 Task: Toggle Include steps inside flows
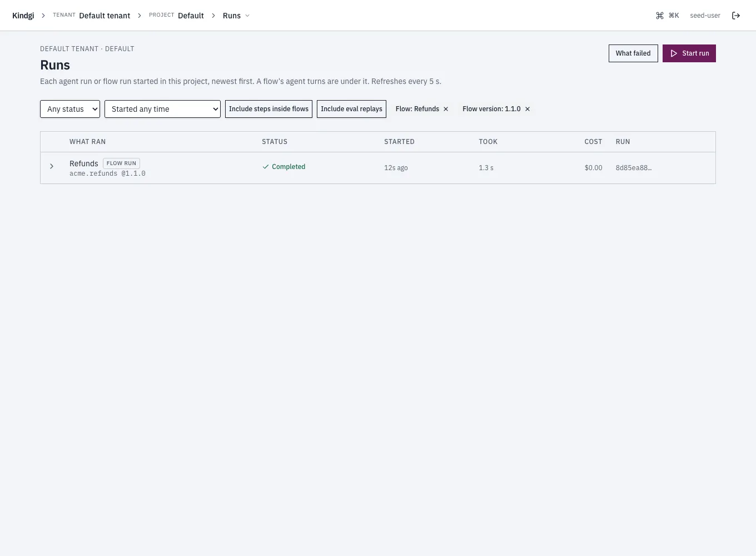(268, 109)
